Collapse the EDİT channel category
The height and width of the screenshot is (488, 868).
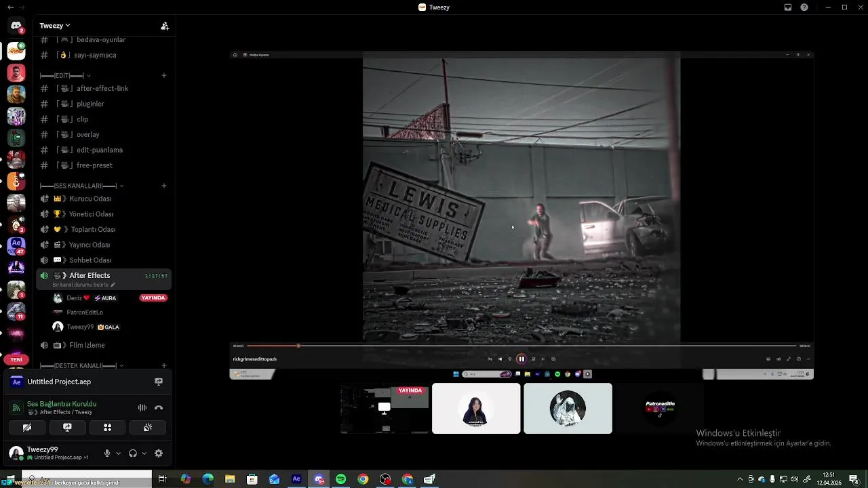pos(65,75)
